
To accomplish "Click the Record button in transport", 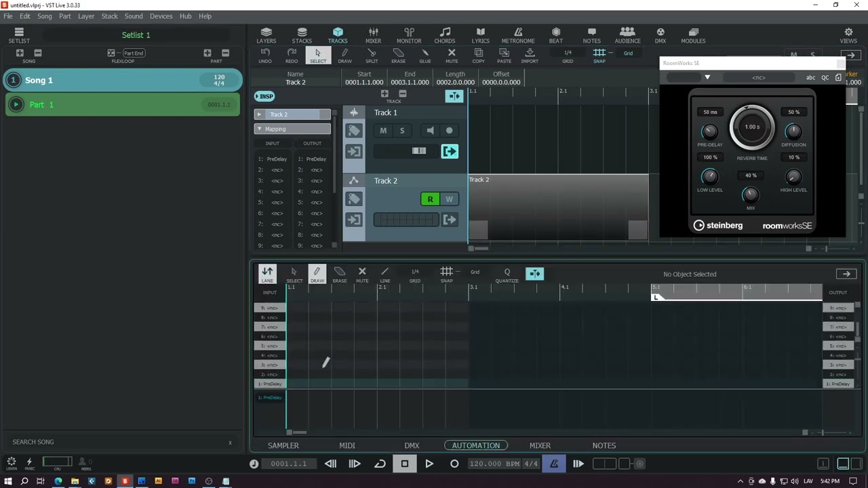I will pos(454,464).
